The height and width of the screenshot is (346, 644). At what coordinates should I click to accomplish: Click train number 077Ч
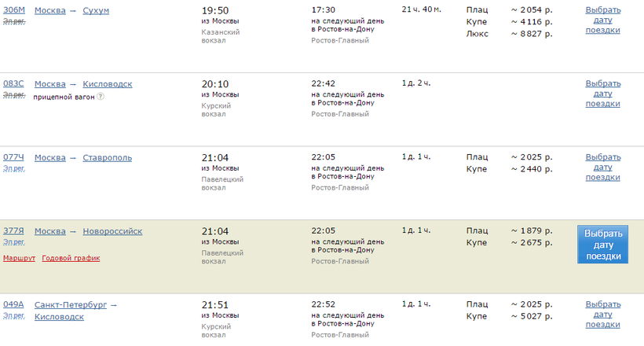click(14, 157)
